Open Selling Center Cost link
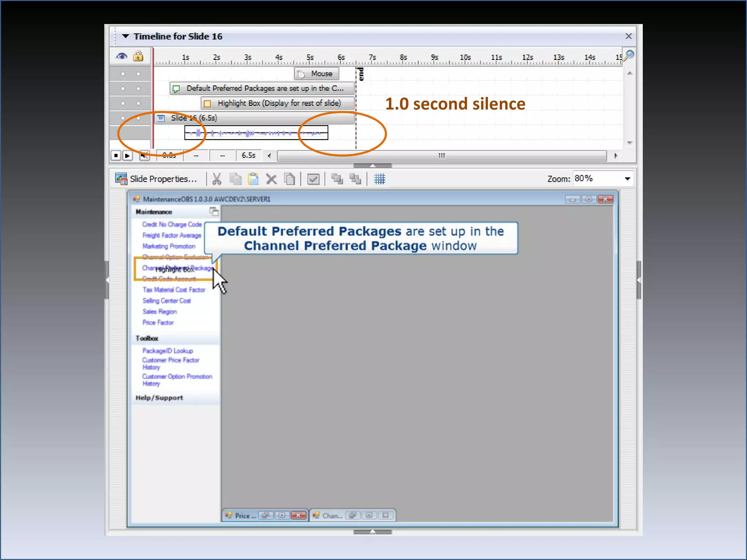 click(x=167, y=301)
